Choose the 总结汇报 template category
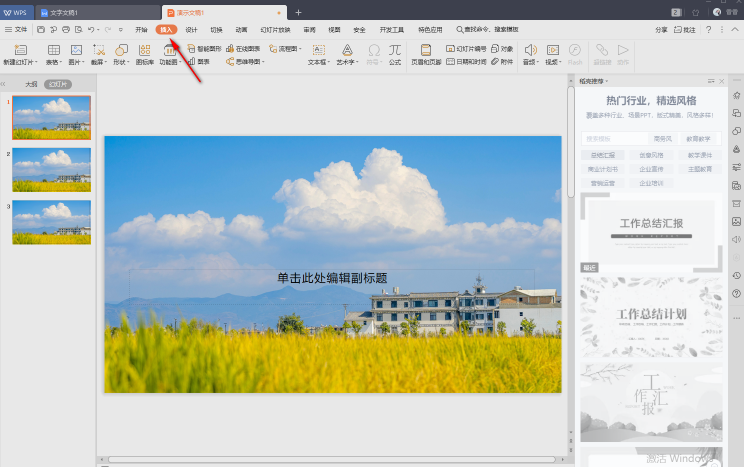Screen dimensions: 744x467 pos(602,155)
